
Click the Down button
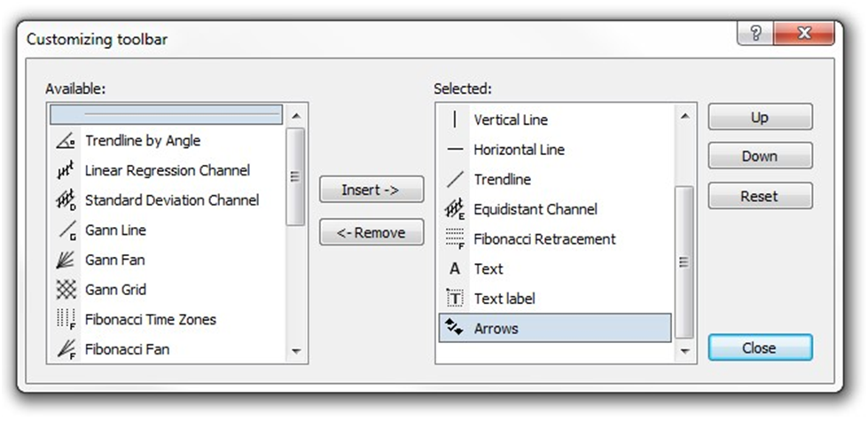click(759, 156)
